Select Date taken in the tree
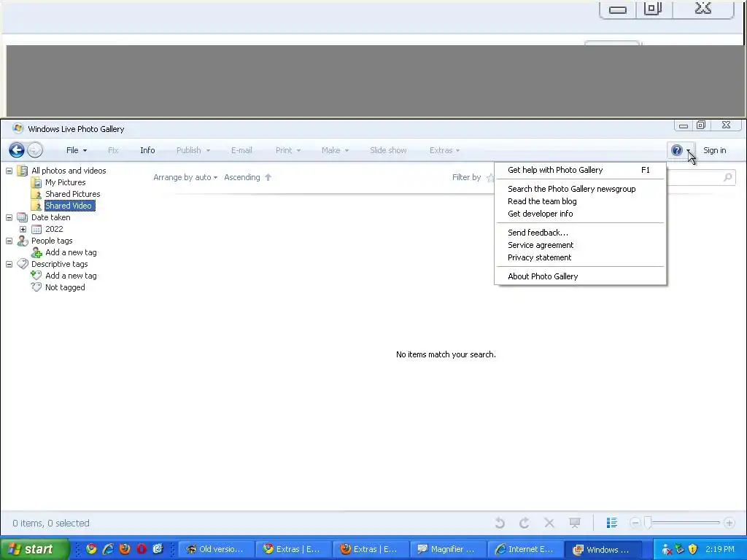This screenshot has height=560, width=747. point(50,217)
